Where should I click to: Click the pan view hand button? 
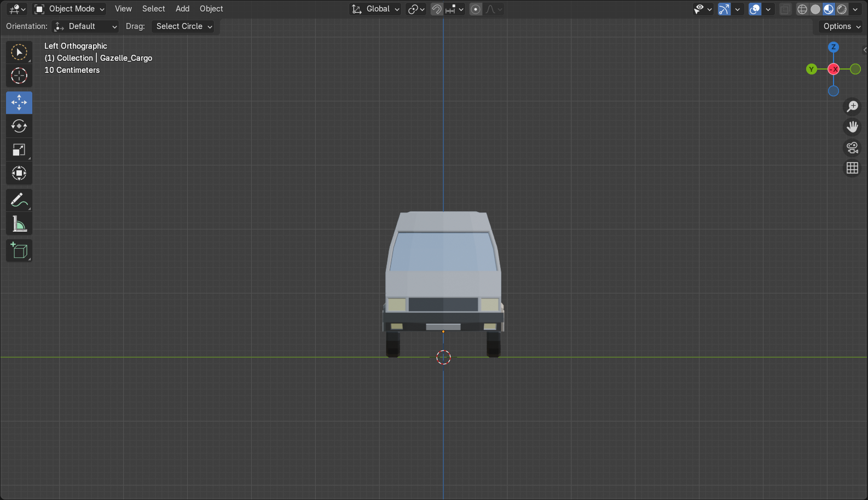pos(853,127)
